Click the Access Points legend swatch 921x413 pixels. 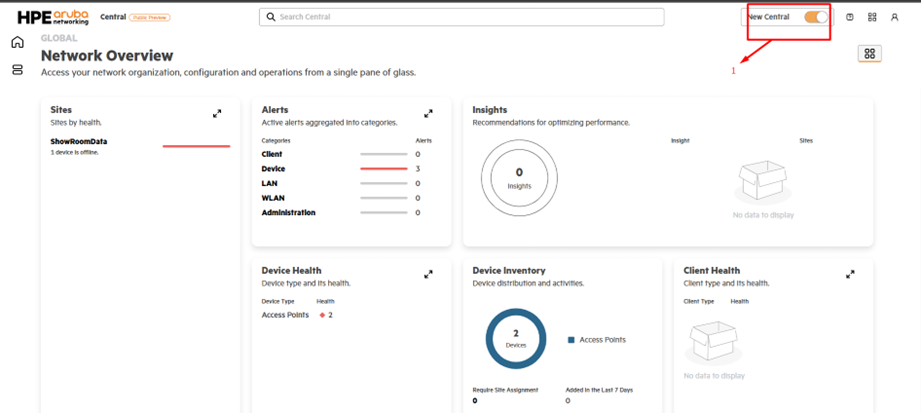(571, 340)
